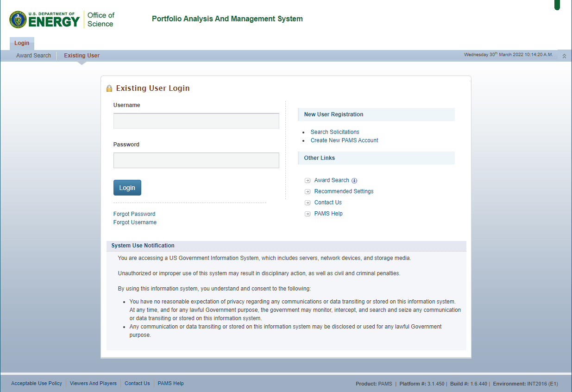Click the Username field label
Image resolution: width=572 pixels, height=392 pixels.
click(127, 105)
